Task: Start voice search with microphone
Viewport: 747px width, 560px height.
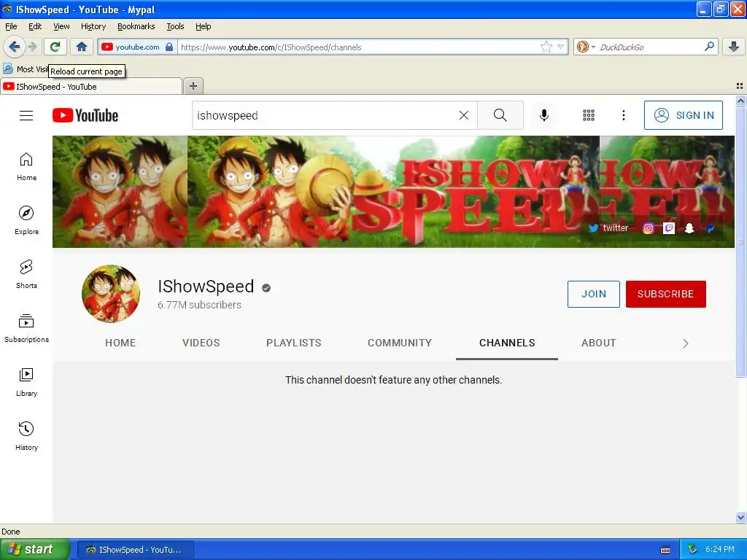Action: 544,115
